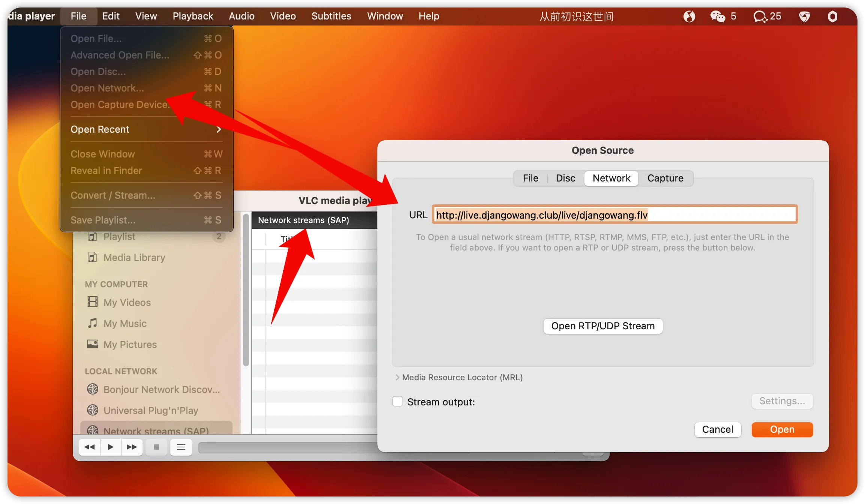Expand Media Resource Locator (MRL) section
865x504 pixels.
click(397, 377)
